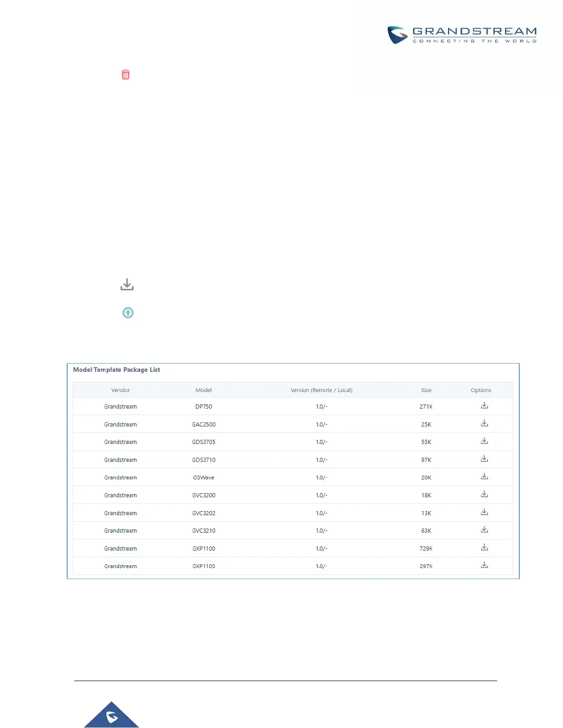Click the 271K size value
The height and width of the screenshot is (728, 563).
click(x=426, y=407)
